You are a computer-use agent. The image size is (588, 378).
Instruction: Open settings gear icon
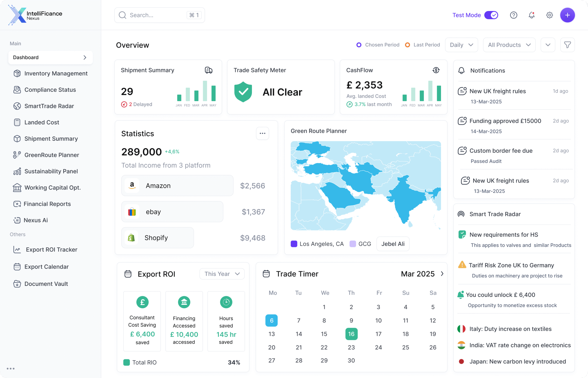click(549, 15)
